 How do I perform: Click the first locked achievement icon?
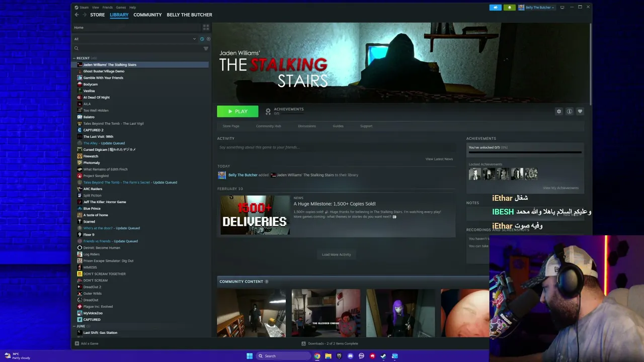[474, 174]
